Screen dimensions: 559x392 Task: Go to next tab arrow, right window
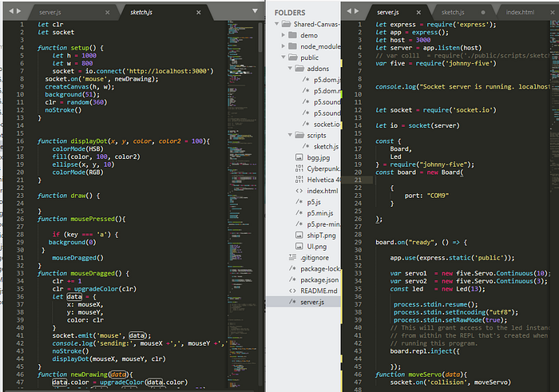[x=356, y=11]
